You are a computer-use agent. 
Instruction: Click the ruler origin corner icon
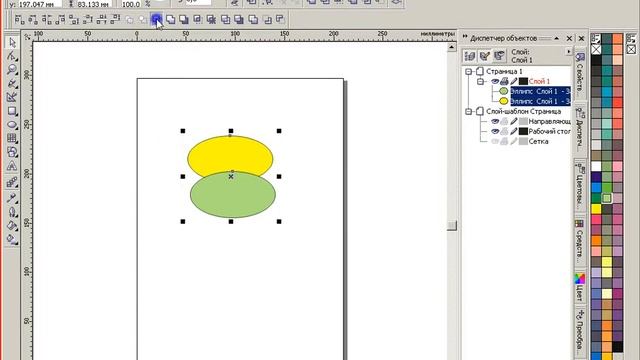pyautogui.click(x=27, y=37)
